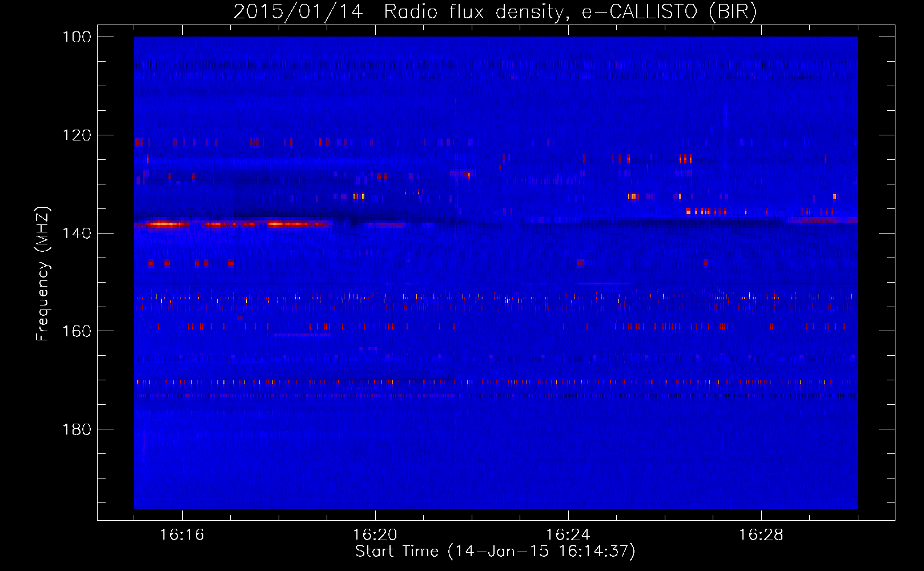Click the 16:20 time tick label
The width and height of the screenshot is (924, 571).
pos(375,535)
